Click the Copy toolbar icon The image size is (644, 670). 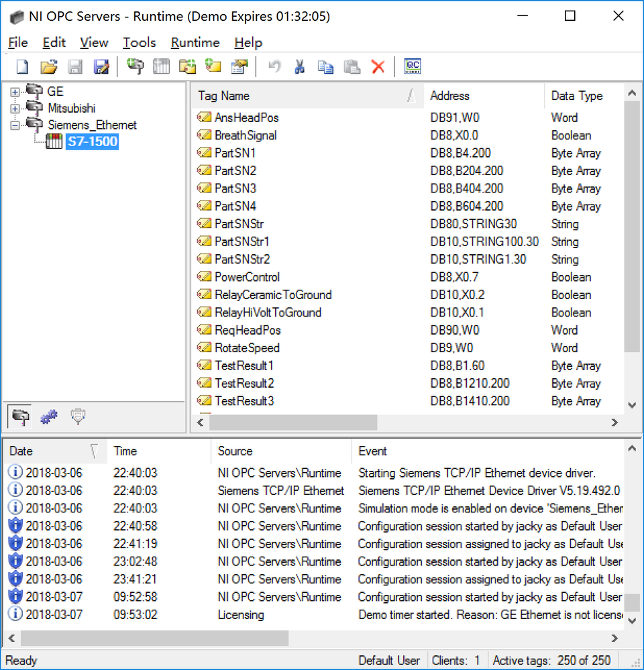click(x=325, y=66)
